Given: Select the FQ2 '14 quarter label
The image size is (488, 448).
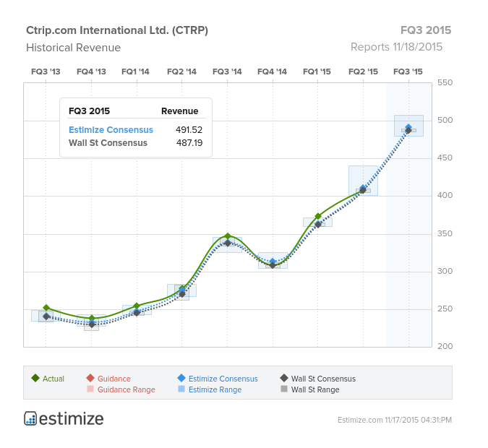Looking at the screenshot, I should pos(181,72).
